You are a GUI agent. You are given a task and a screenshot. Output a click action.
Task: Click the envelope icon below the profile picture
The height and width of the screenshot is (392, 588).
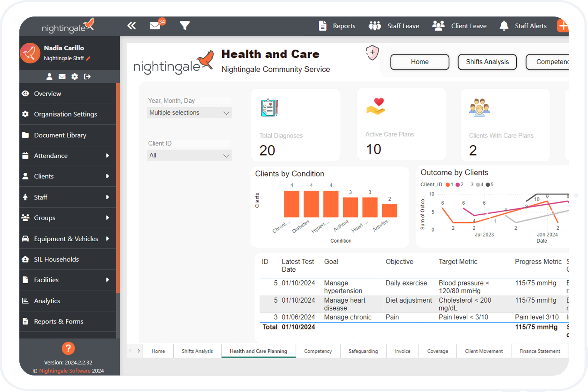[62, 76]
